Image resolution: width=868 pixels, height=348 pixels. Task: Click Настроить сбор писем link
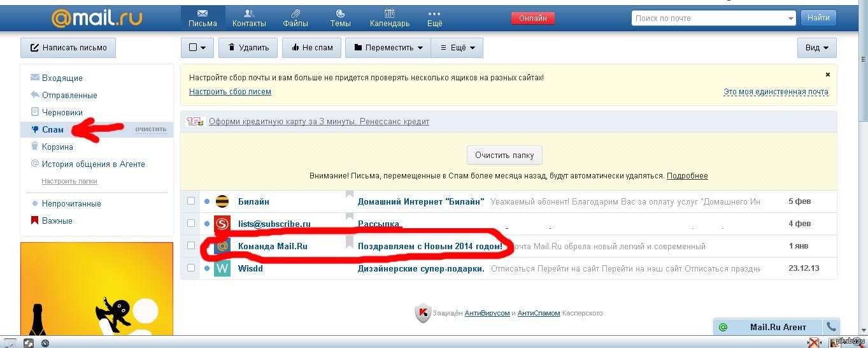tap(230, 92)
